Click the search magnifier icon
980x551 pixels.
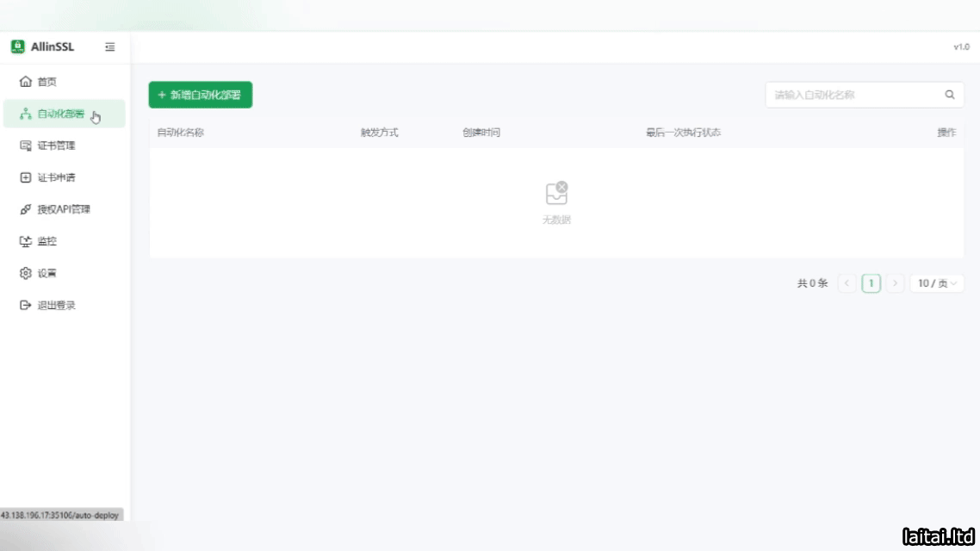(x=950, y=95)
